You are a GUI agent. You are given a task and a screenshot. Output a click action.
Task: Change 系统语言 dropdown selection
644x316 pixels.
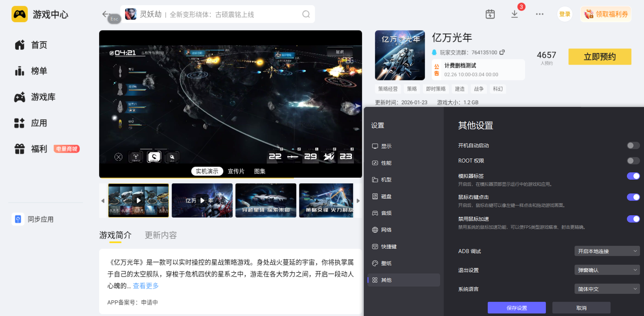[607, 289]
